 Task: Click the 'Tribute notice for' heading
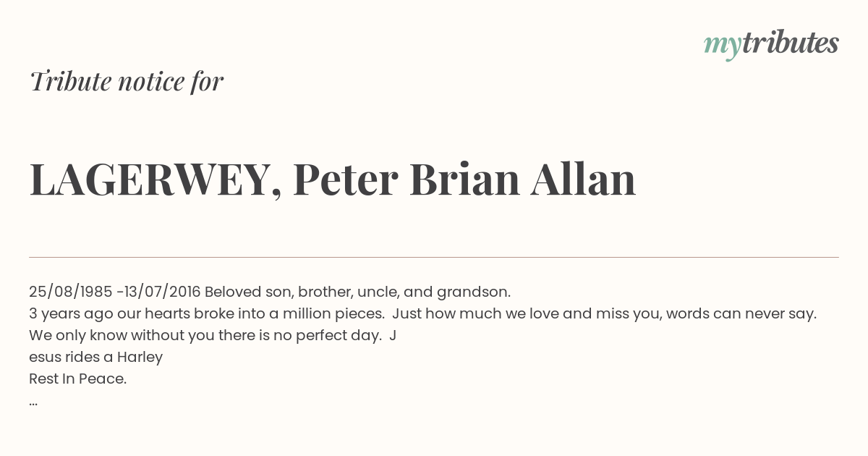click(x=127, y=81)
